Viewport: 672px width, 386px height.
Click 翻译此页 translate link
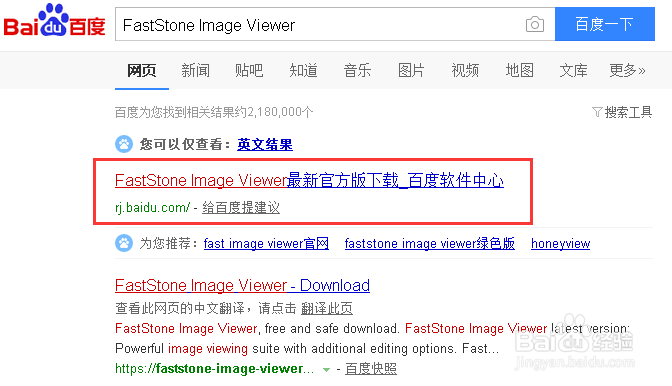pos(327,308)
